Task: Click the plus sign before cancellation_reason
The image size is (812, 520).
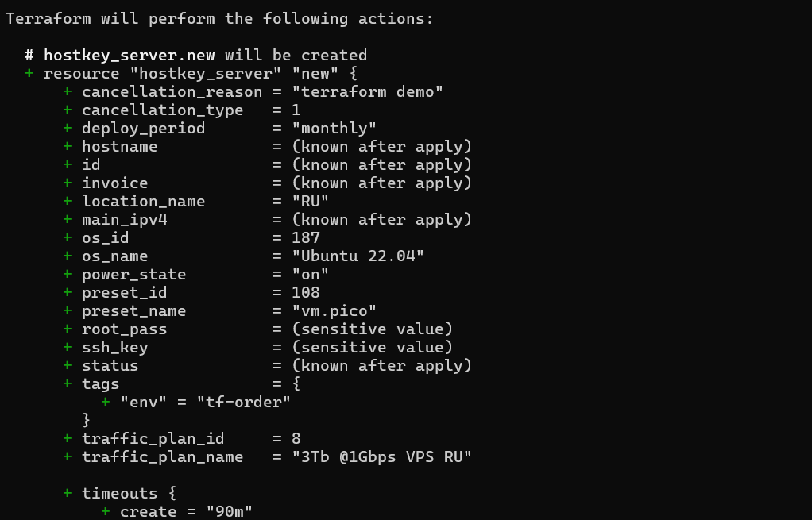Action: click(68, 91)
